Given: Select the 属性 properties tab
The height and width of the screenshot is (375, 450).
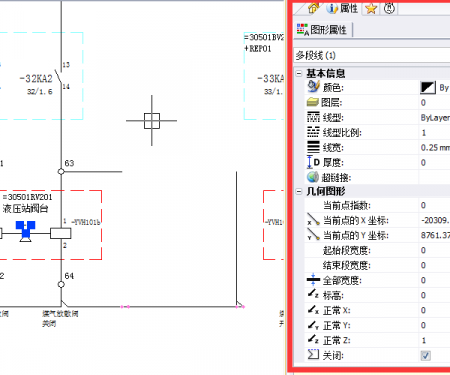Looking at the screenshot, I should 342,8.
